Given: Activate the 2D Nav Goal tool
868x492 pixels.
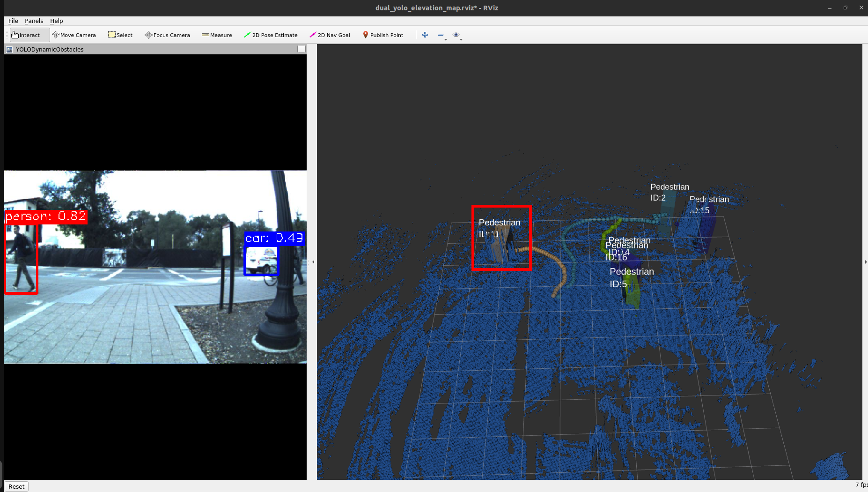Looking at the screenshot, I should tap(330, 35).
